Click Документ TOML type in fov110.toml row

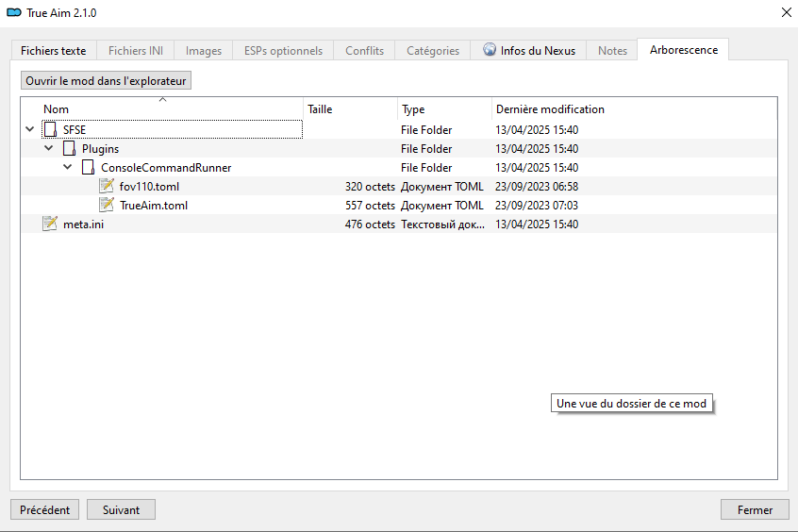[x=442, y=187]
